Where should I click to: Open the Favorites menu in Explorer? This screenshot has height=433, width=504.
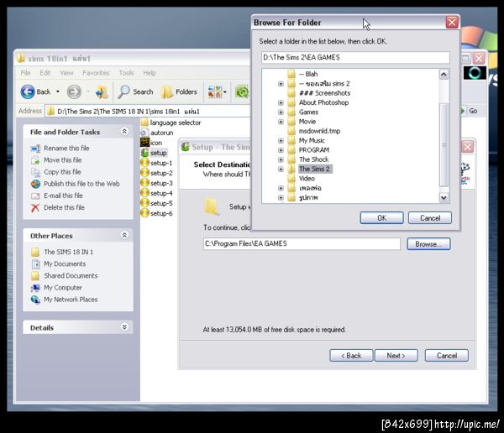pyautogui.click(x=96, y=73)
